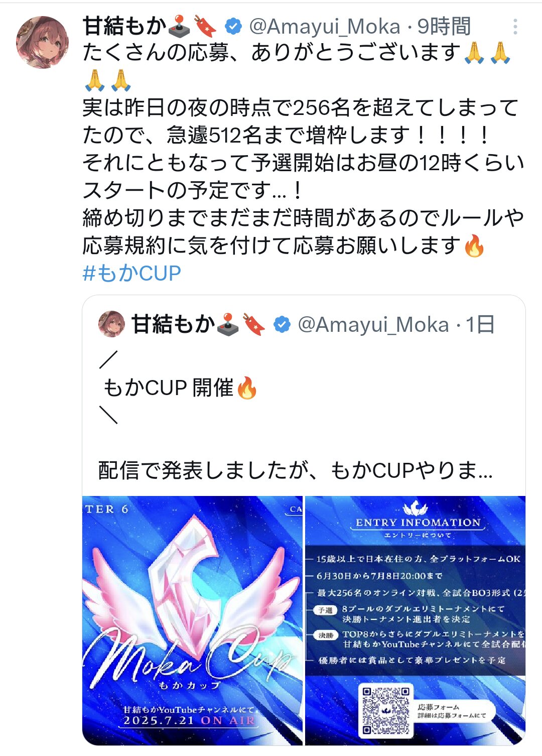Image resolution: width=542 pixels, height=756 pixels.
Task: Tap the small avatar in the quoted tweet
Action: tap(111, 324)
